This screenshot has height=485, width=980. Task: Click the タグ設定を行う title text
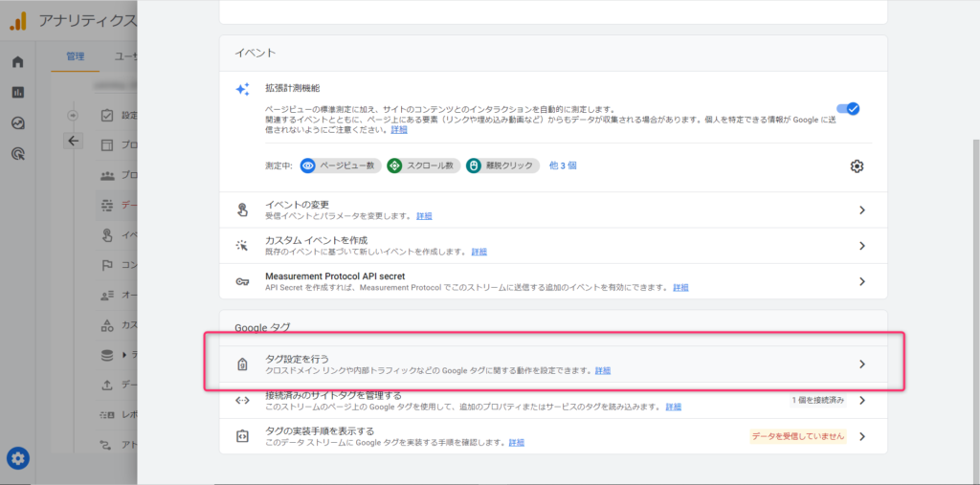[297, 359]
